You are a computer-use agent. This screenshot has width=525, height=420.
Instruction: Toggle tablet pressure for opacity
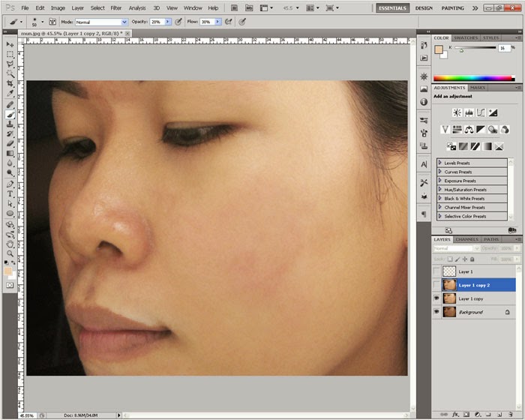click(x=178, y=22)
